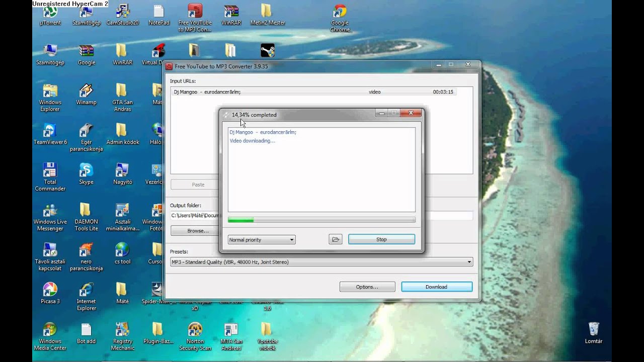Open the Options... dialog
This screenshot has height=362, width=644.
coord(367,287)
